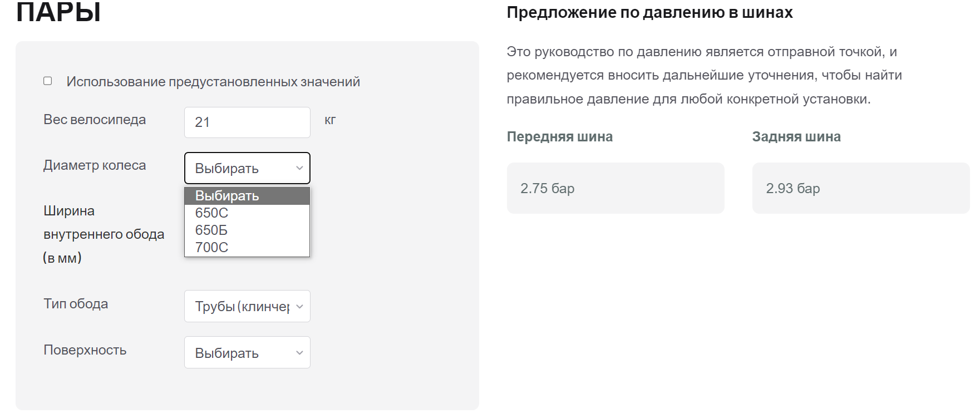
Task: Click the 'Вес велосипеда' label
Action: 95,120
